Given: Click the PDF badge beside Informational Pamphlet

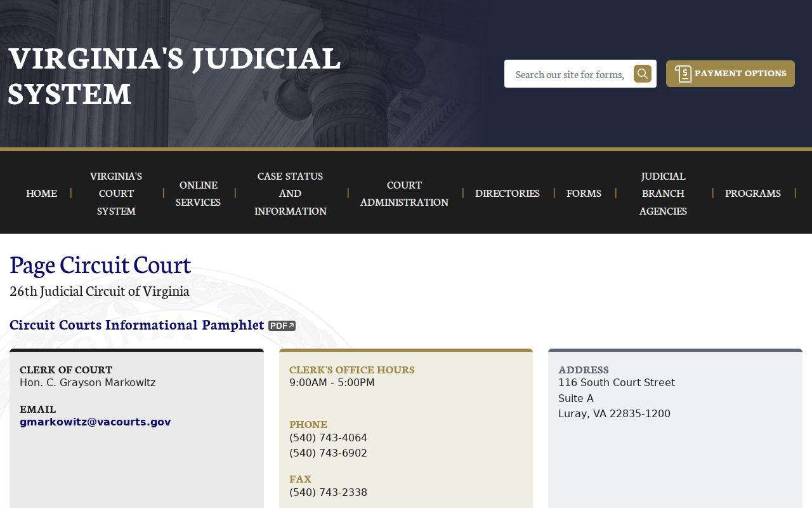Looking at the screenshot, I should tap(282, 326).
